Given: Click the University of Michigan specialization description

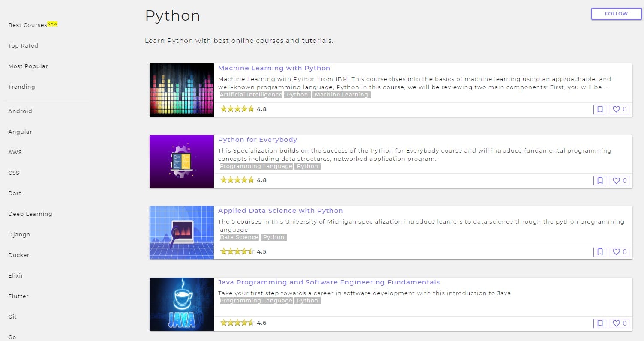Looking at the screenshot, I should pos(421,226).
